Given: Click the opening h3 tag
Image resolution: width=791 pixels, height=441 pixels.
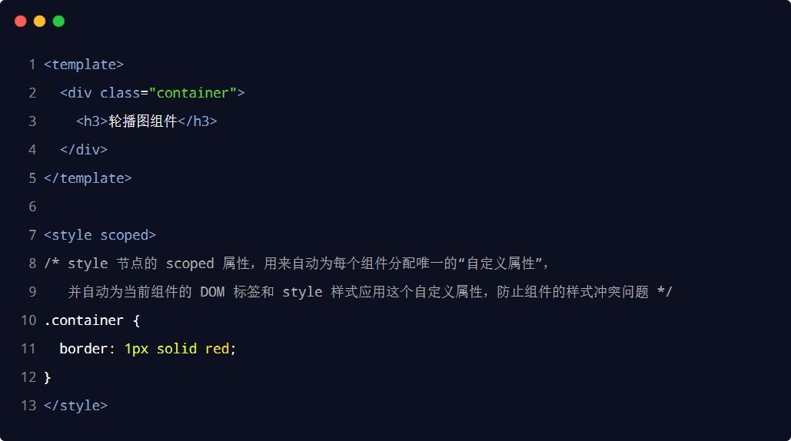Looking at the screenshot, I should click(x=92, y=121).
